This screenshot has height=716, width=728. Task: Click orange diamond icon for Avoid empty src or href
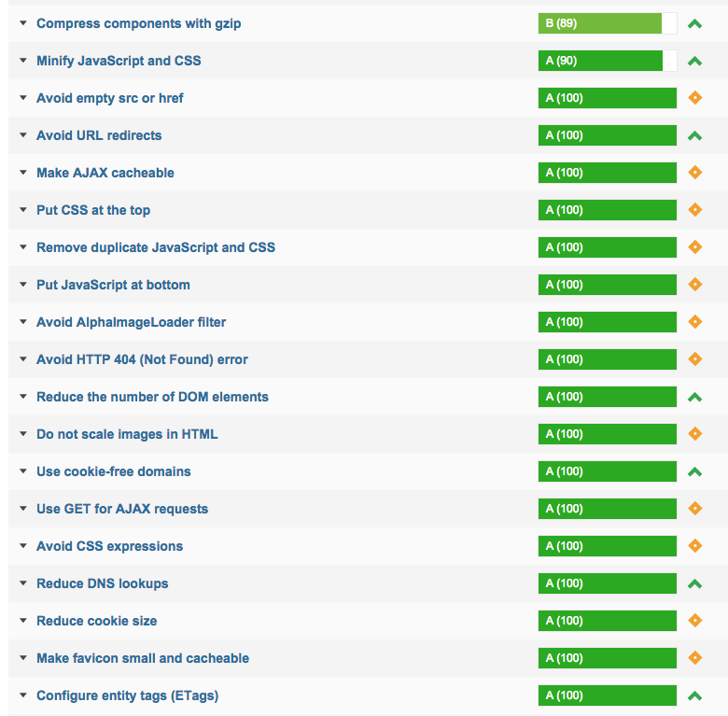694,98
